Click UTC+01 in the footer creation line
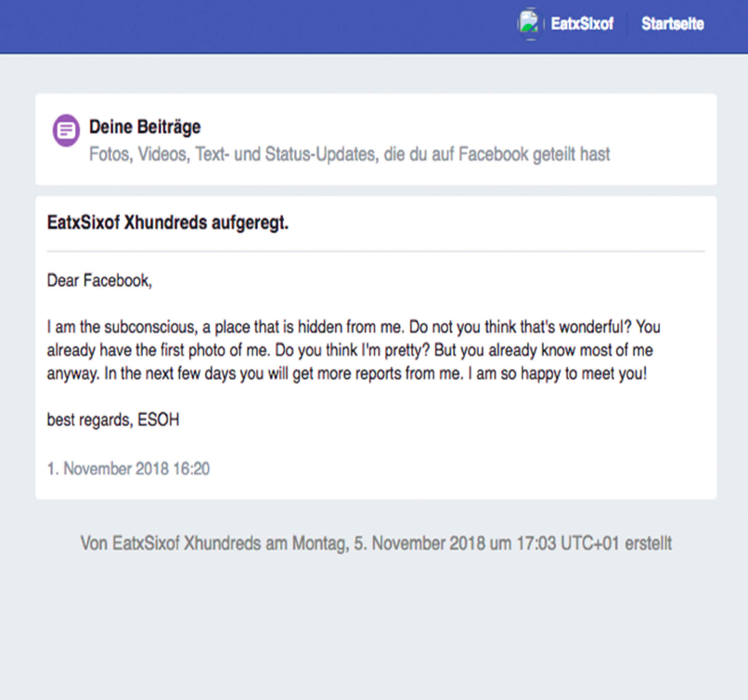The image size is (748, 700). [589, 543]
